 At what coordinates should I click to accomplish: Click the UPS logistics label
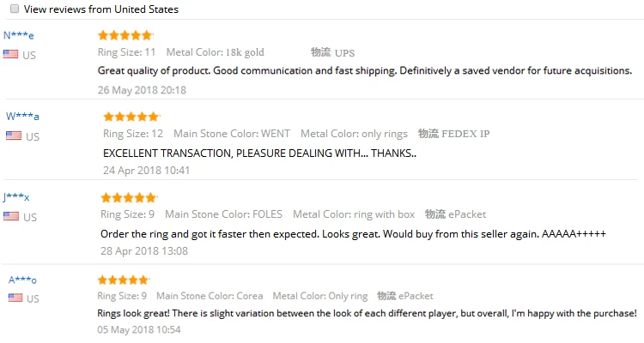point(343,52)
